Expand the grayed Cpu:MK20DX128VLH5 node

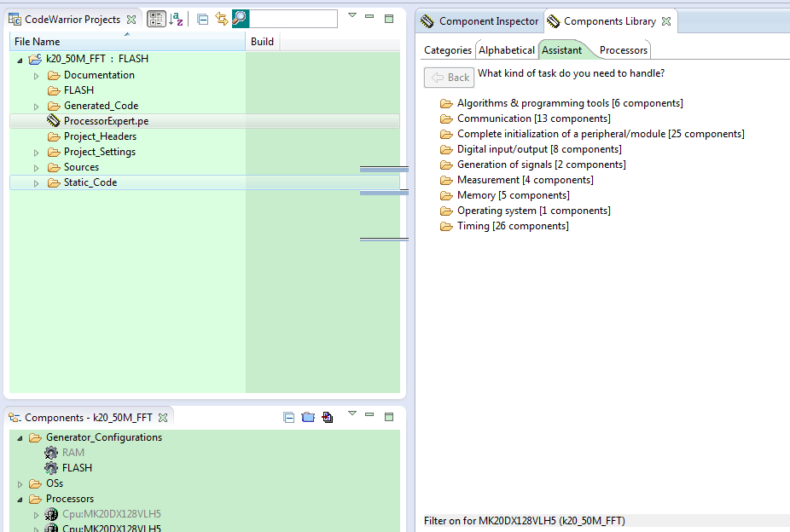[37, 515]
